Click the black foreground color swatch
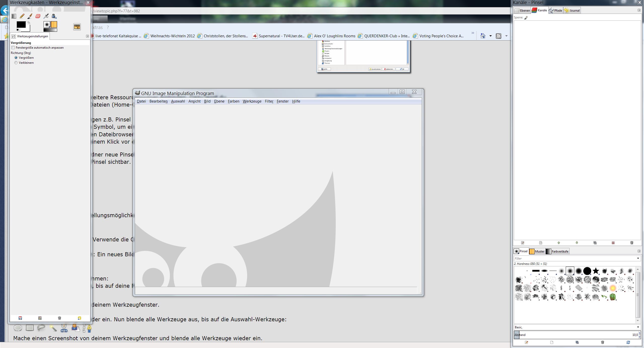Viewport: 644px width, 348px height. click(21, 25)
